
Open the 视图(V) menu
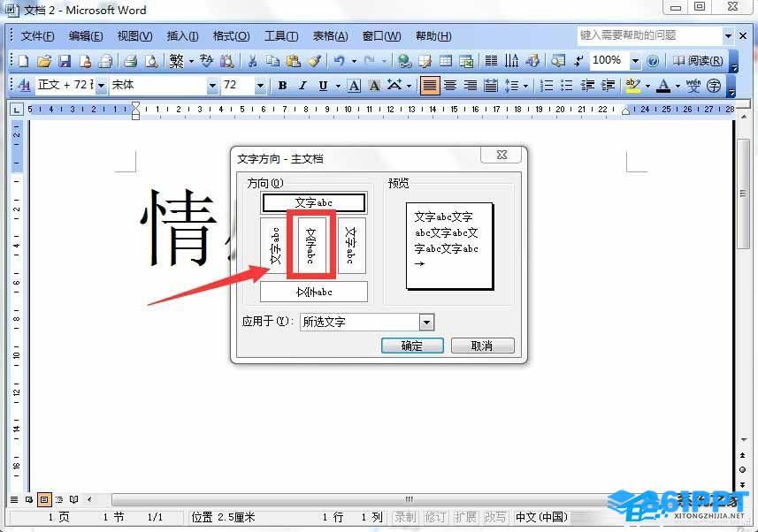click(x=134, y=36)
